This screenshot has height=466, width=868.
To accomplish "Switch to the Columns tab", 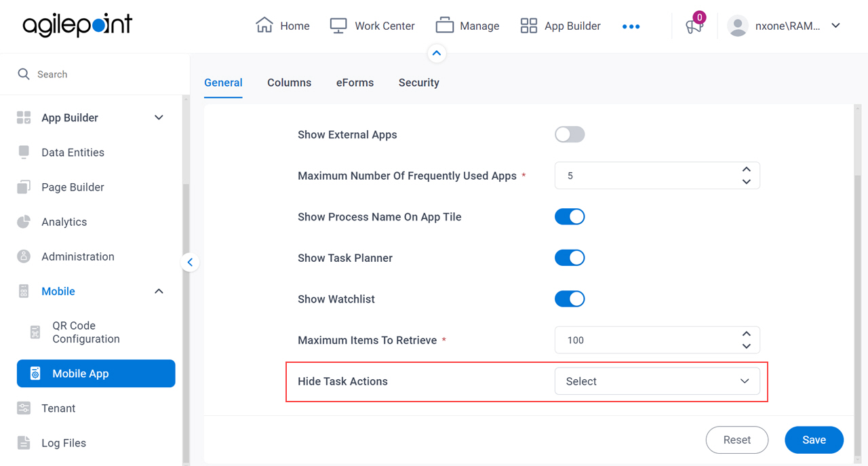I will (x=290, y=83).
